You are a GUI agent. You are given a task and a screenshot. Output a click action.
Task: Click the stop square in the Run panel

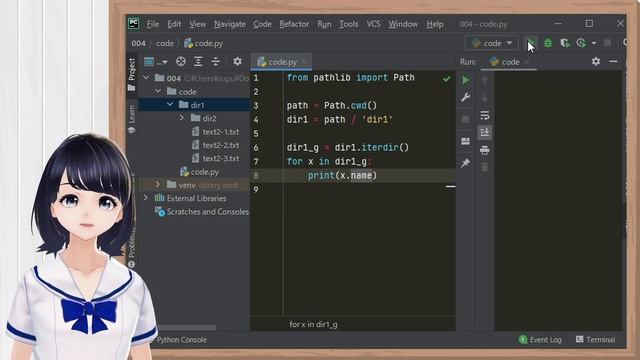point(465,119)
